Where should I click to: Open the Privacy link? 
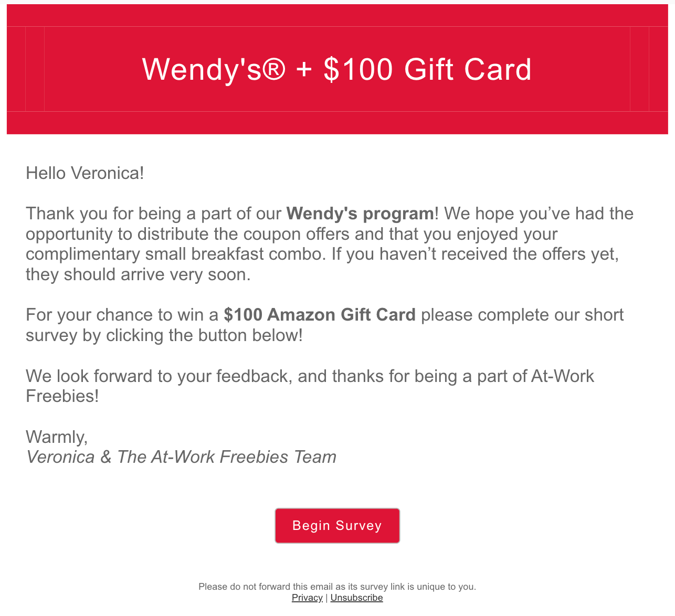(x=307, y=598)
